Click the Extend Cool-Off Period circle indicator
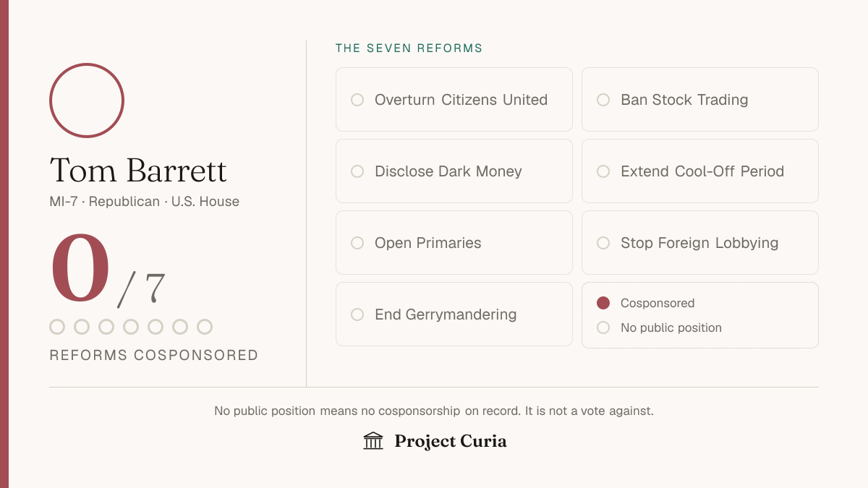Screen dimensions: 868x488 [x=603, y=171]
